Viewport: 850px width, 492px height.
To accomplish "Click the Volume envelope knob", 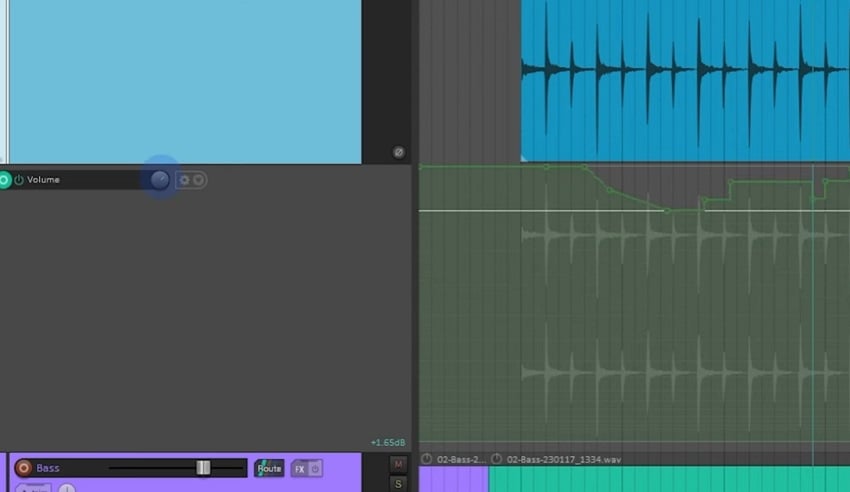I will pyautogui.click(x=160, y=180).
